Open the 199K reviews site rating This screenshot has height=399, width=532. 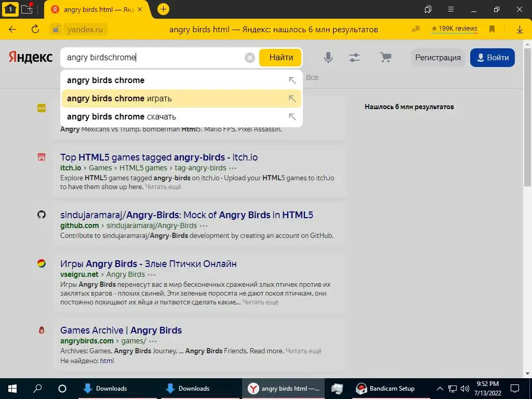click(x=454, y=29)
